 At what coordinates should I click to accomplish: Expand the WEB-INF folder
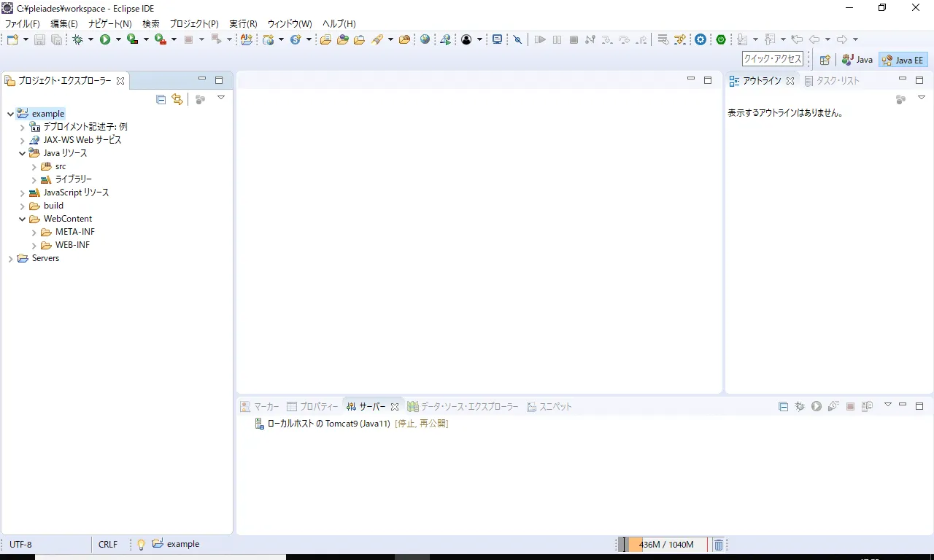(x=34, y=246)
